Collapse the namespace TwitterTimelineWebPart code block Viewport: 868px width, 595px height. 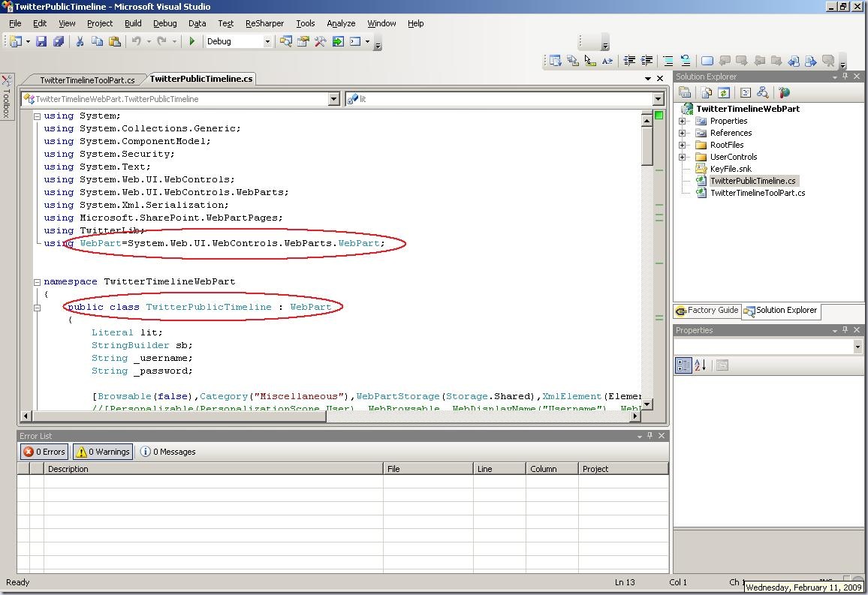37,282
